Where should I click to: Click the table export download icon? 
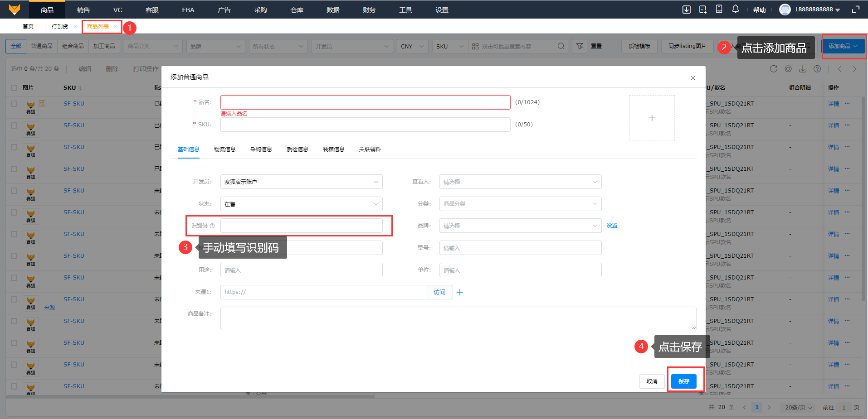tap(803, 69)
